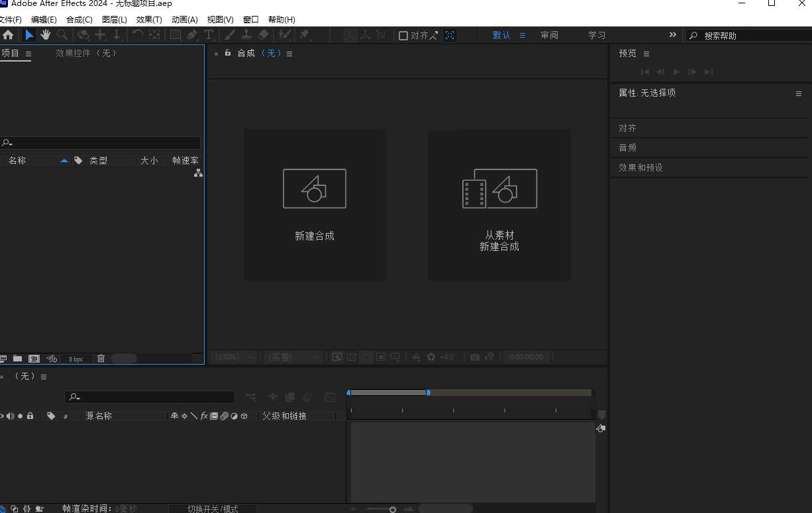Select the Dolly camera tool
This screenshot has height=513, width=812.
(117, 35)
